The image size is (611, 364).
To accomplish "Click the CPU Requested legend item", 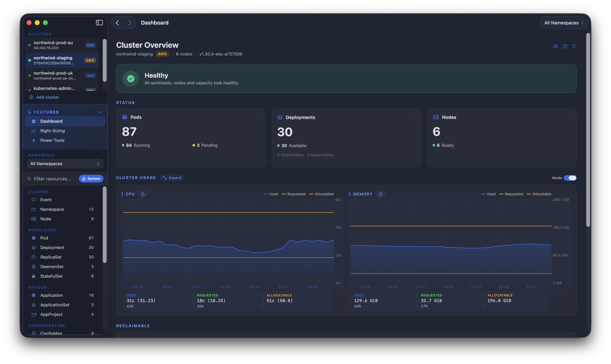I will 294,194.
